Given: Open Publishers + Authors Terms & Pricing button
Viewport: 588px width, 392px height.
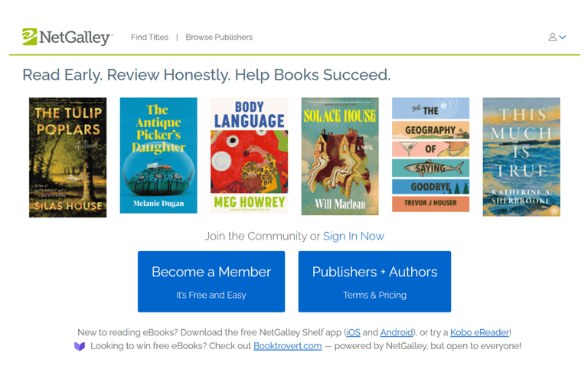Looking at the screenshot, I should [x=374, y=281].
